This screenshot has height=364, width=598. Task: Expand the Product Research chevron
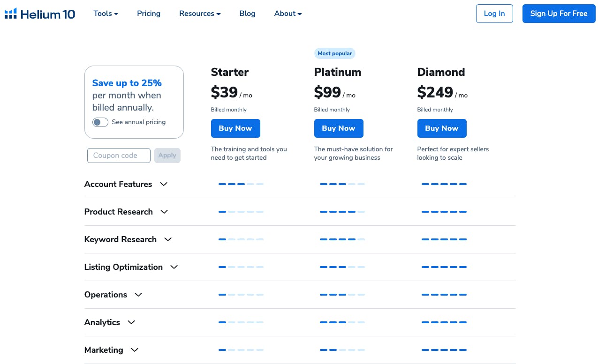[164, 212]
